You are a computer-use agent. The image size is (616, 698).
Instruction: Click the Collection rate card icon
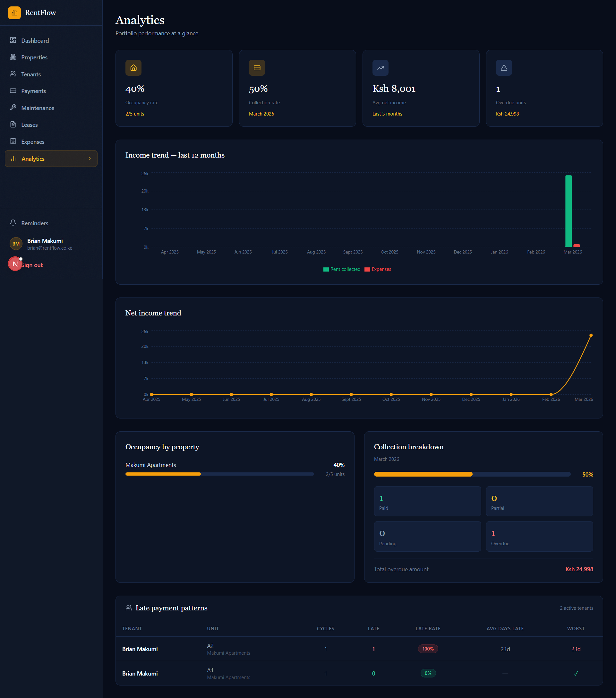(257, 68)
